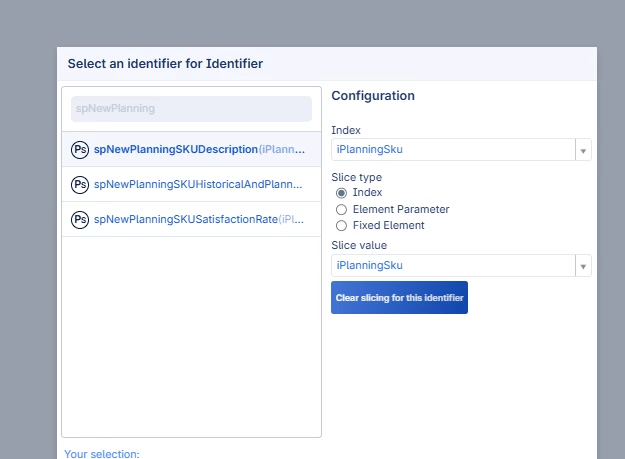Click the spNewPlanning search field
Screen dimensions: 625x459
click(191, 109)
